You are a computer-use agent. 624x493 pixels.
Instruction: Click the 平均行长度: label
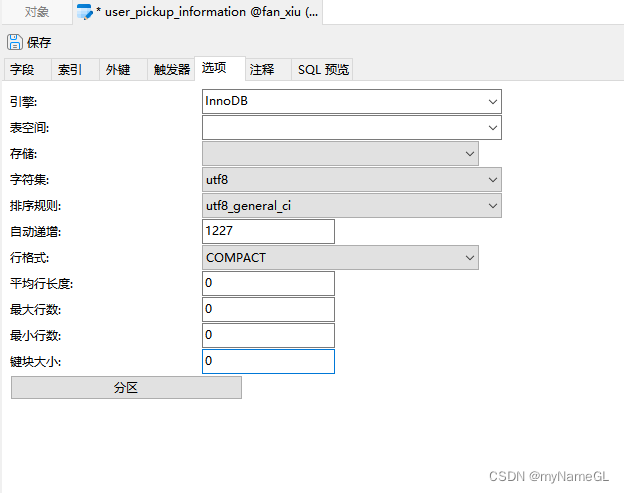click(41, 283)
